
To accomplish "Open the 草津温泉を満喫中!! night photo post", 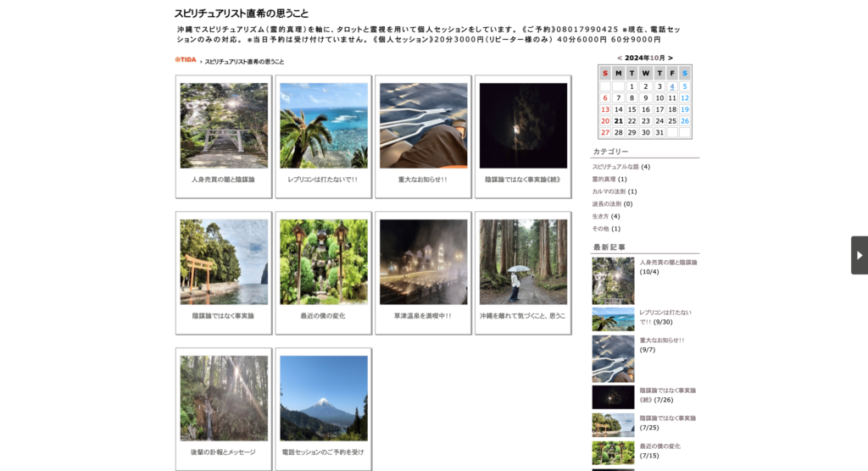I will (423, 263).
